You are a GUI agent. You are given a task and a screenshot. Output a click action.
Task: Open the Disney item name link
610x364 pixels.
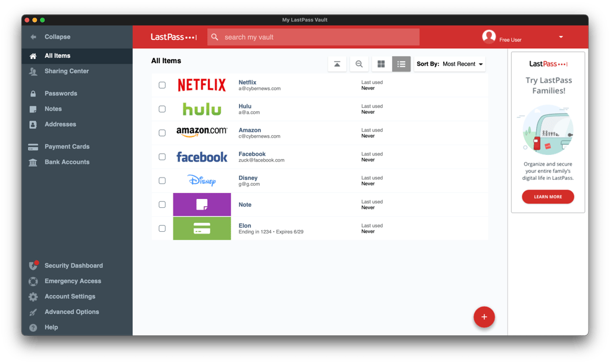(x=248, y=178)
